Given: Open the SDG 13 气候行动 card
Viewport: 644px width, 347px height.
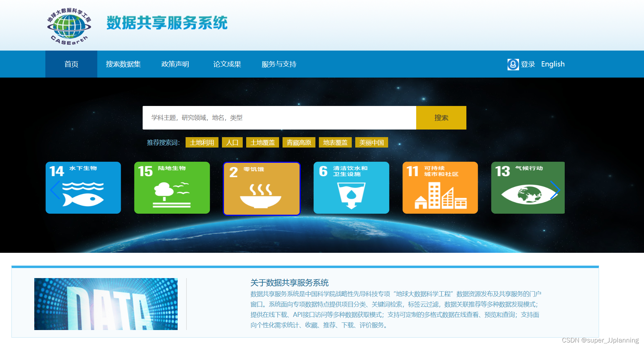Looking at the screenshot, I should click(x=528, y=188).
